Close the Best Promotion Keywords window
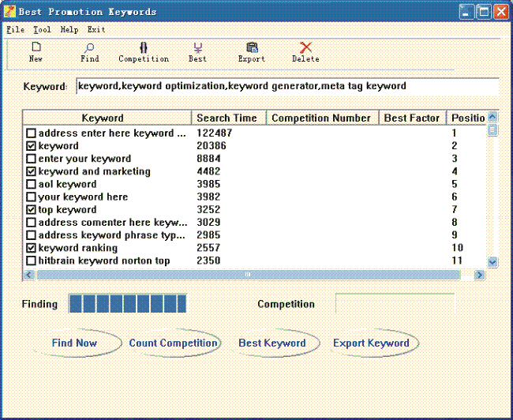 tap(501, 12)
